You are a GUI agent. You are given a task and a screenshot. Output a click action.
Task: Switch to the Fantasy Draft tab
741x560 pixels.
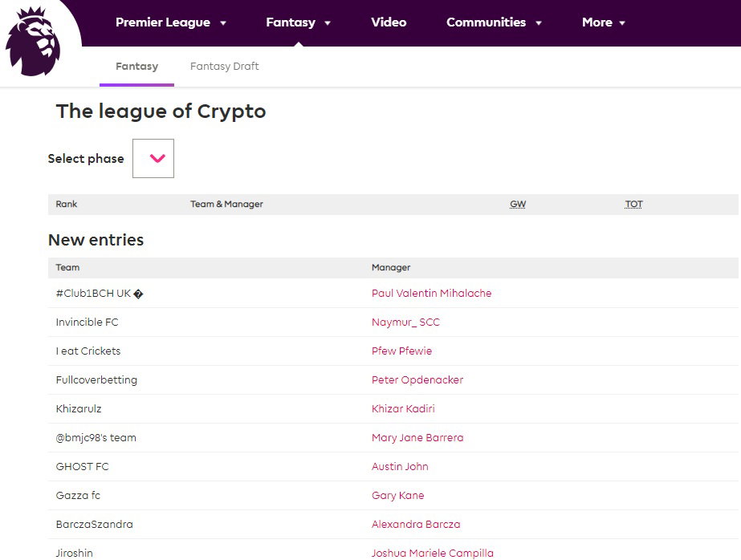pyautogui.click(x=225, y=66)
